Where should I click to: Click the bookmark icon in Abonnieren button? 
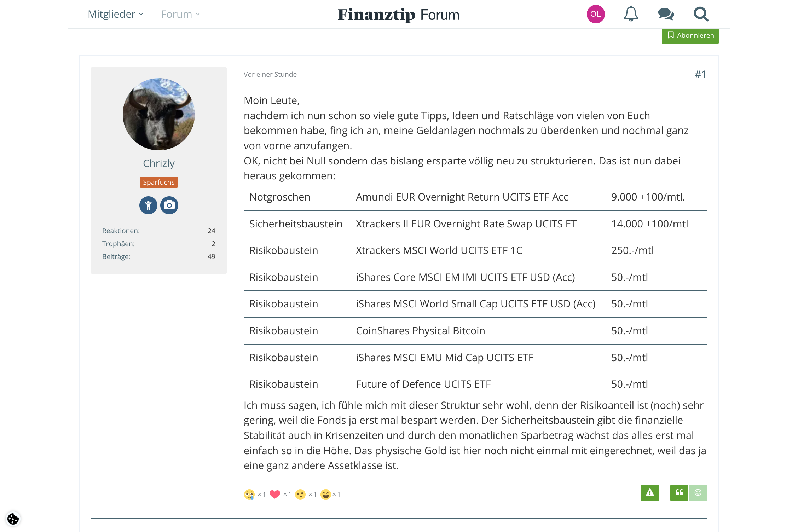tap(670, 35)
